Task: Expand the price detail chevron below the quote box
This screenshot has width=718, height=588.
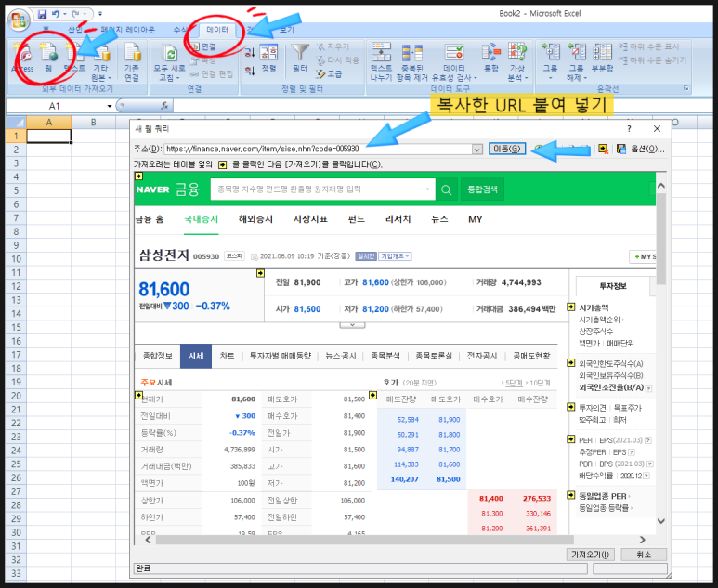Action: 352,325
